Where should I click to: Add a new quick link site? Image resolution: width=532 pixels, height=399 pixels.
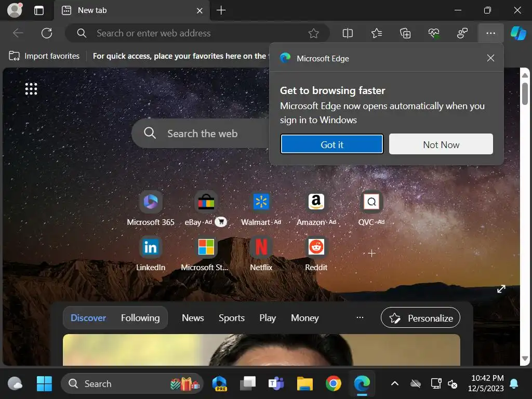[x=371, y=253]
